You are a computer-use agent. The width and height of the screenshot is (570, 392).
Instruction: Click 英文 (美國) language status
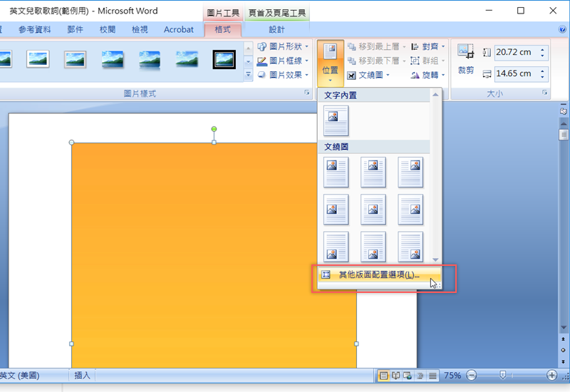tap(20, 376)
